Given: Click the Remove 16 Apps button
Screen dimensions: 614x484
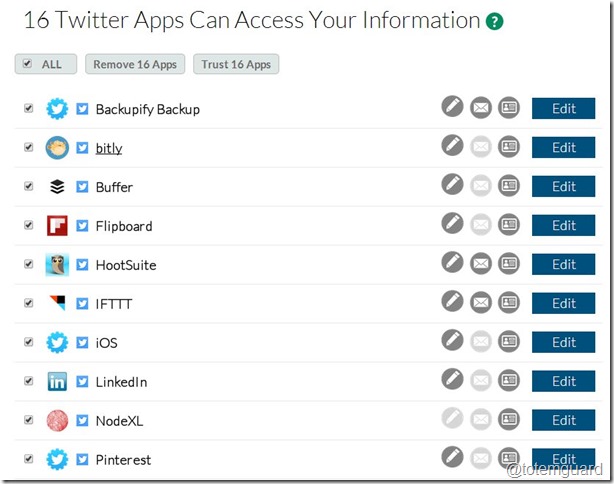Looking at the screenshot, I should (135, 64).
